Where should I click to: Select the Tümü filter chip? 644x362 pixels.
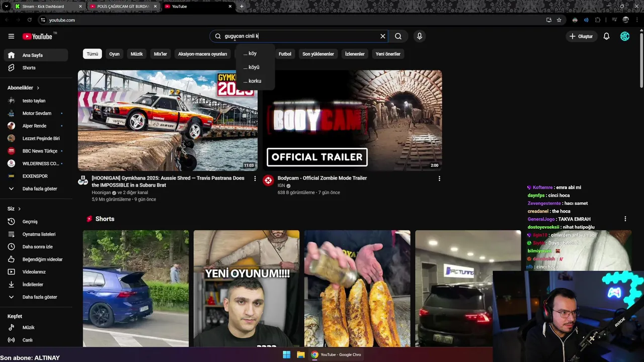(x=93, y=54)
